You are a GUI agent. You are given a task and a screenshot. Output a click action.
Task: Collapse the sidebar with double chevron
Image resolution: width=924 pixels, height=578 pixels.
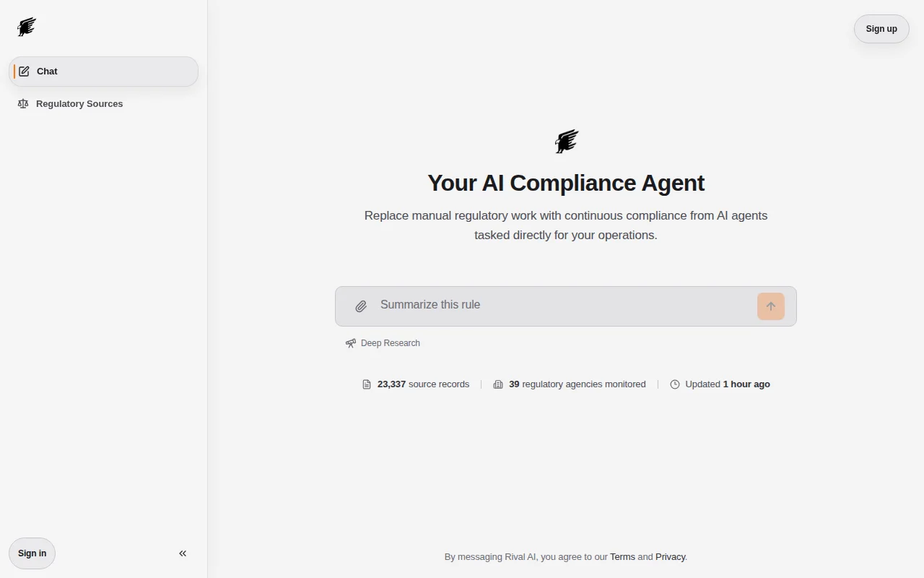pos(183,553)
